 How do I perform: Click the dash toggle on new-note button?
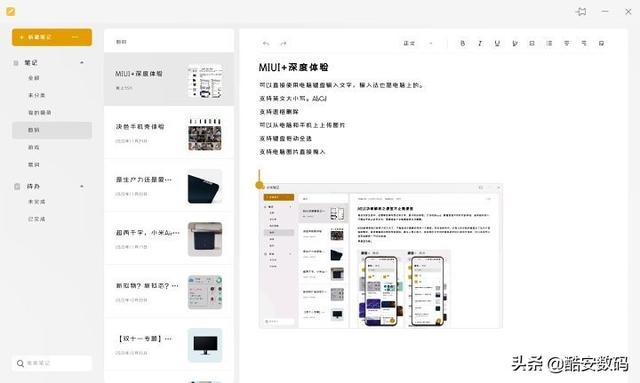pos(75,37)
